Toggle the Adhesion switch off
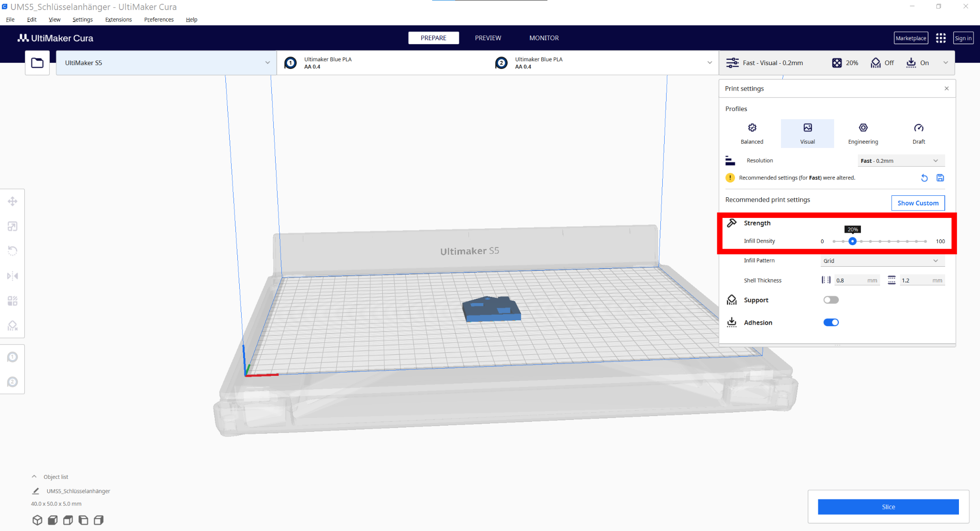Viewport: 980px width, 531px height. pos(831,322)
